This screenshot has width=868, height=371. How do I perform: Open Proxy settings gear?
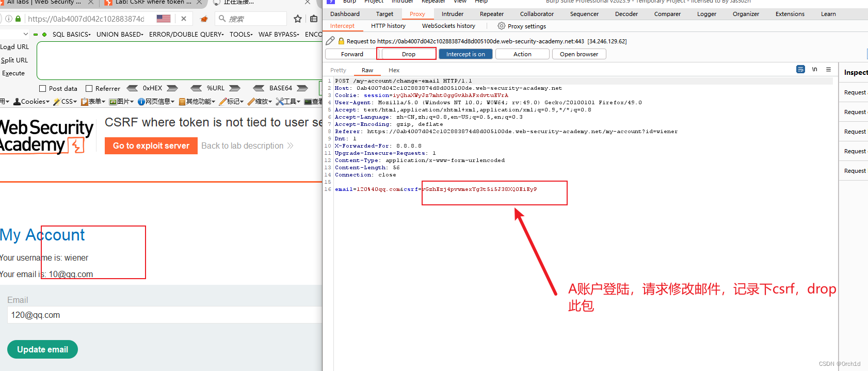522,26
